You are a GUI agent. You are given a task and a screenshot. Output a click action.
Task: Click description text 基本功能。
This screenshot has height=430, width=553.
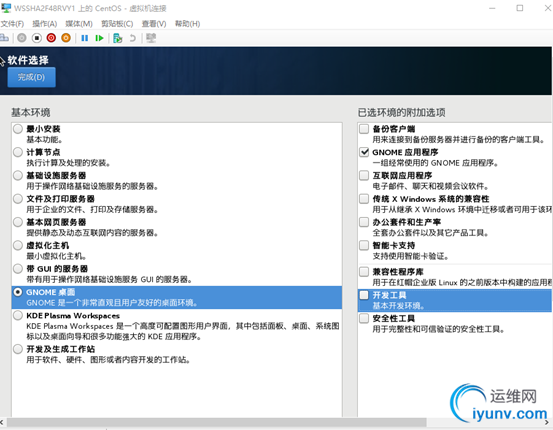45,140
